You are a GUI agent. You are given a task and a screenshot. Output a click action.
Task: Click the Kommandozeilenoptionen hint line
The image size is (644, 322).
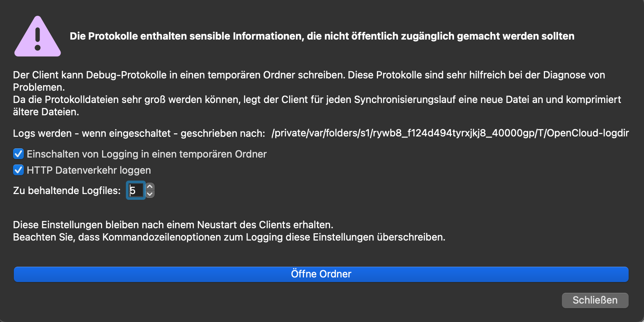click(229, 237)
